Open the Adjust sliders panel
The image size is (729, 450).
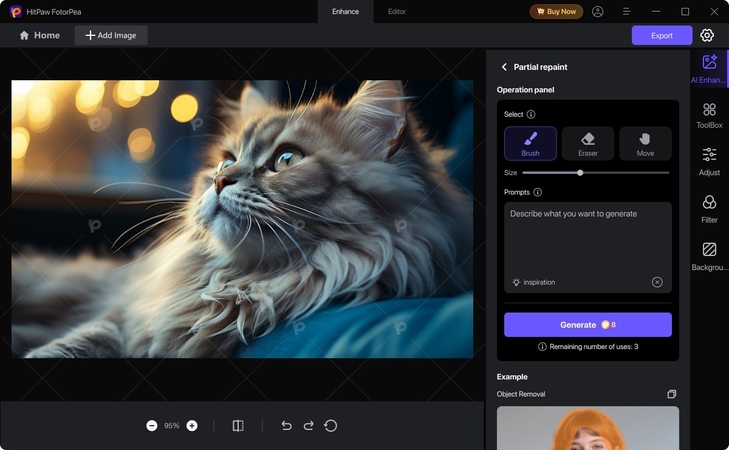pyautogui.click(x=709, y=162)
